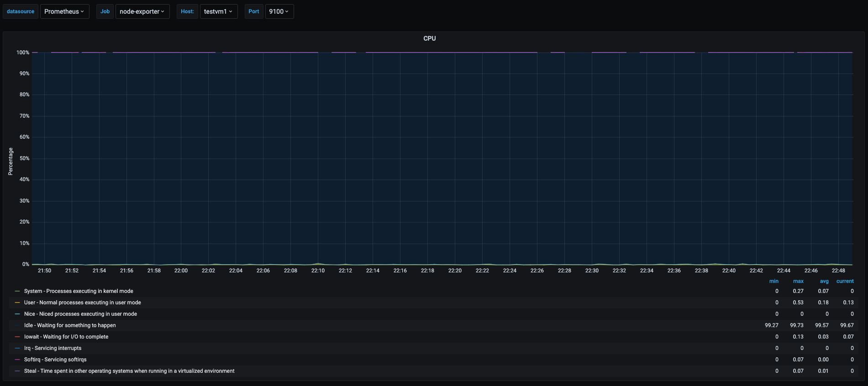
Task: Open the Iowait series red color icon
Action: (17, 337)
